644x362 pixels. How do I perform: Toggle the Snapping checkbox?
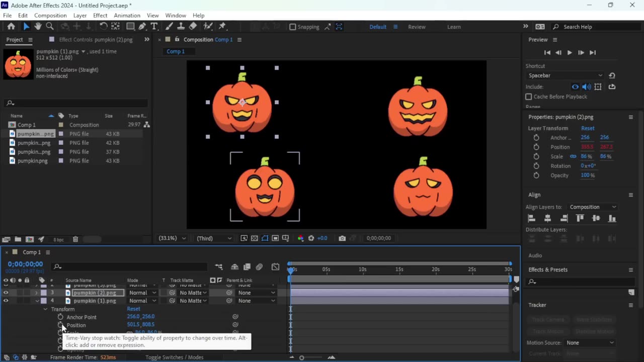click(293, 27)
